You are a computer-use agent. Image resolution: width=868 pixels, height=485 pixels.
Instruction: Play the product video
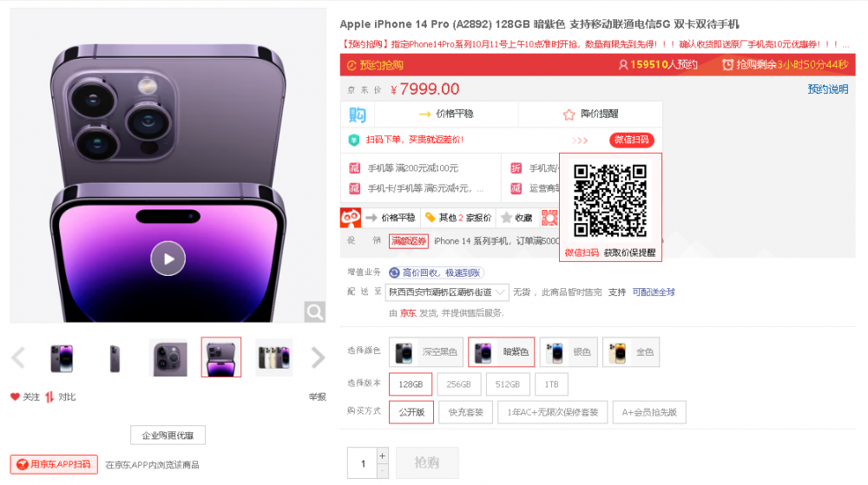168,259
